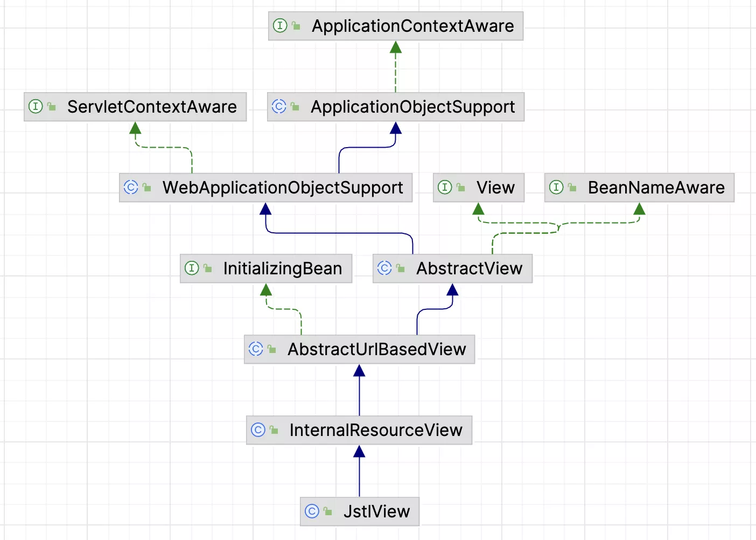Click the interface icon on ServletContextAware
Viewport: 756px width, 540px height.
pos(36,106)
